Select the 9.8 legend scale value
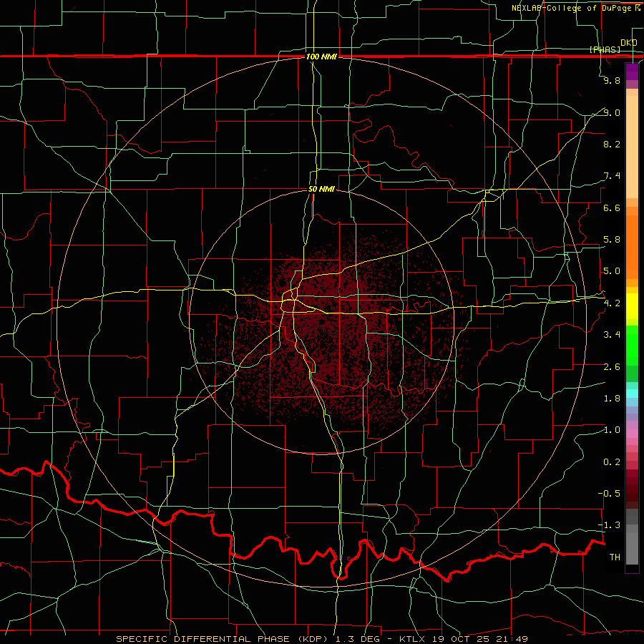Image resolution: width=644 pixels, height=644 pixels. click(x=612, y=80)
